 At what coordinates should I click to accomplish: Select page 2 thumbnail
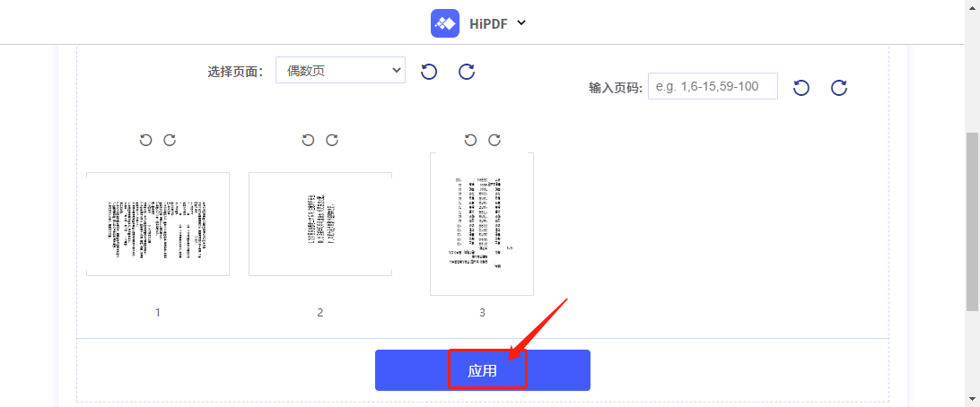[320, 223]
